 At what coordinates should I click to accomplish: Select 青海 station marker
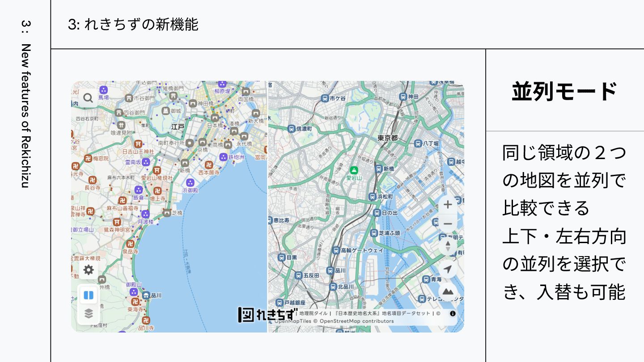coord(426,279)
